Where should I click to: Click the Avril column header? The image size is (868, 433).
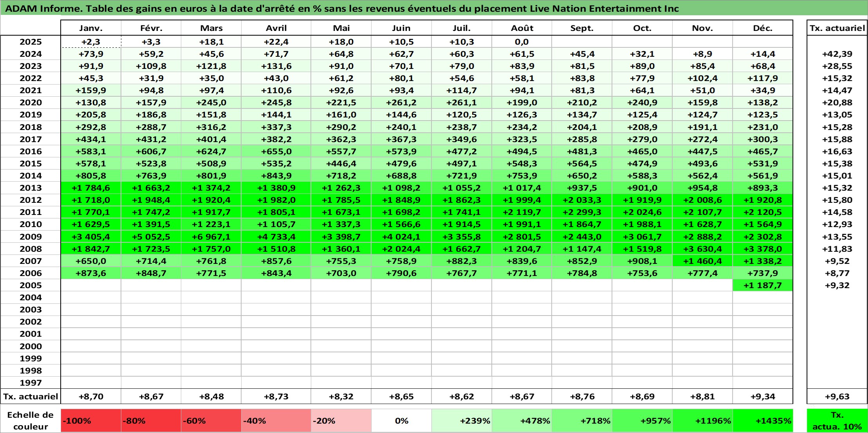click(x=276, y=28)
